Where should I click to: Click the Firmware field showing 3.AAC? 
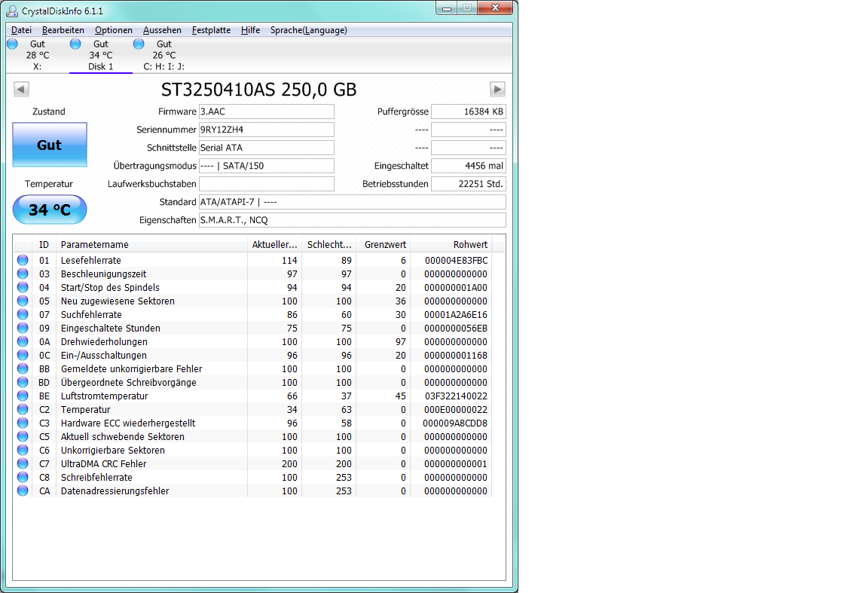tap(266, 112)
